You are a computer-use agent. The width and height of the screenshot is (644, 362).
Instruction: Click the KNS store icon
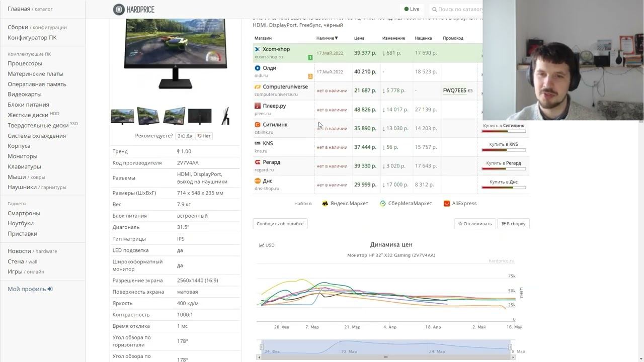coord(258,143)
